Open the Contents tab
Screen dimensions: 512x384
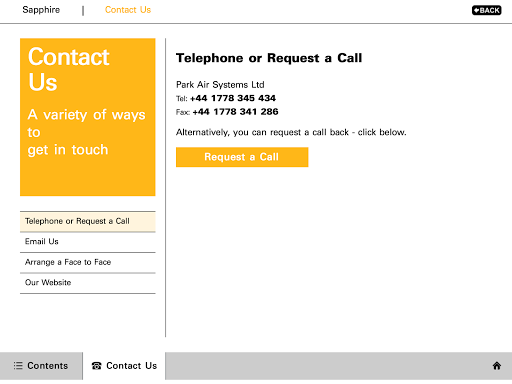[x=41, y=366]
